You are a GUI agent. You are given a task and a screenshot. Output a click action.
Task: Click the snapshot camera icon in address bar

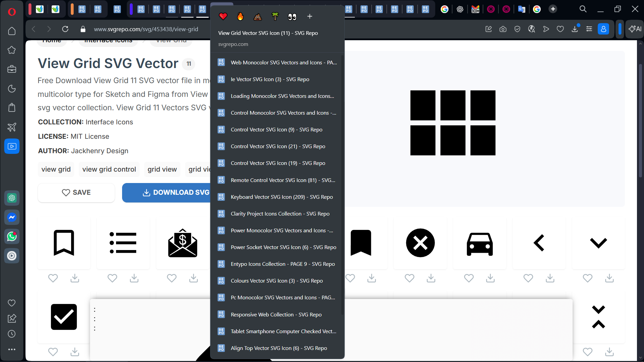click(503, 29)
